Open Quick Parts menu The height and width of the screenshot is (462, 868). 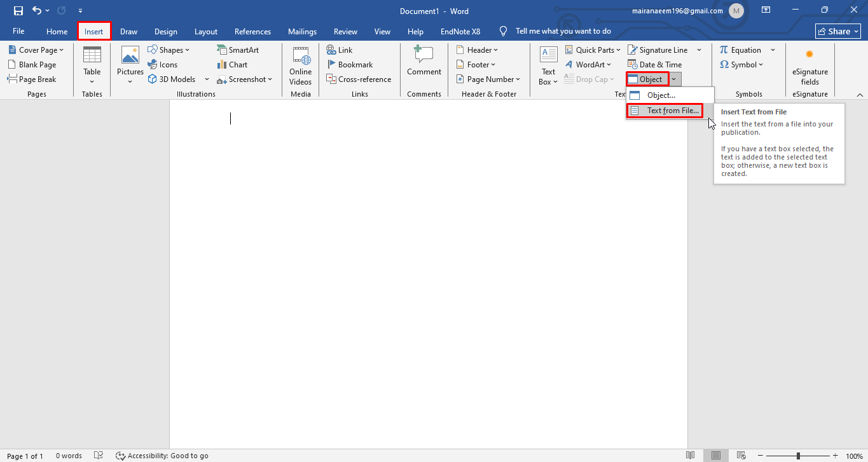[592, 50]
